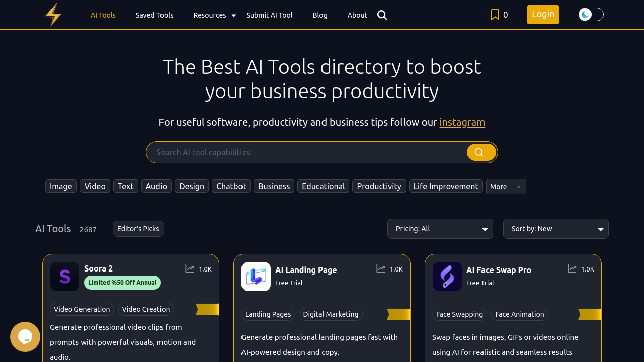Image resolution: width=644 pixels, height=362 pixels.
Task: Navigate to Submit AI Tool
Action: [x=269, y=15]
